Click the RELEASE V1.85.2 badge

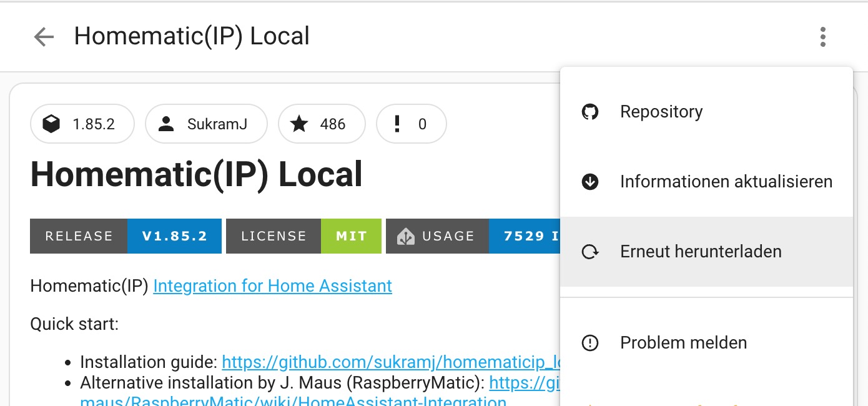tap(126, 236)
